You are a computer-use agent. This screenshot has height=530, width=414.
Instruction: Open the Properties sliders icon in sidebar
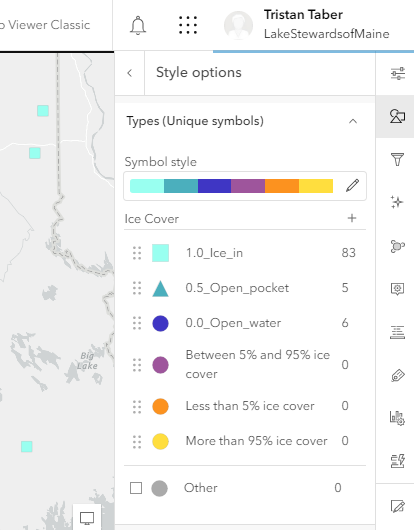397,73
